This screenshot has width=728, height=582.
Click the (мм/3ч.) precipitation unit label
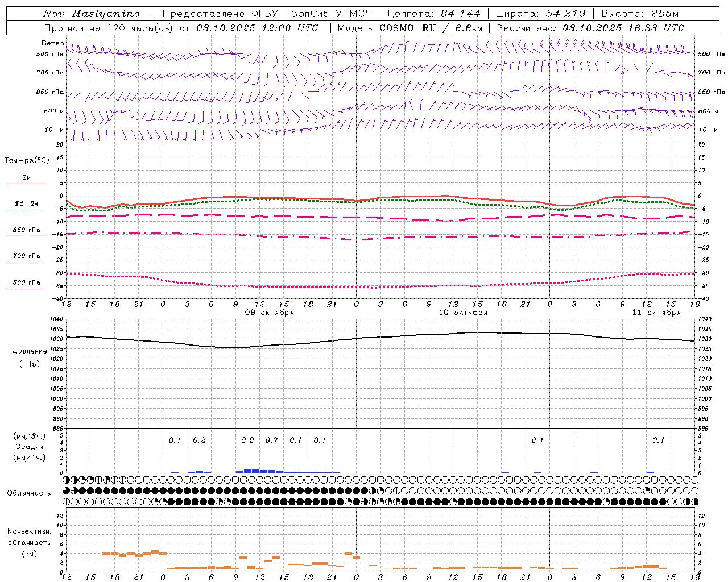pos(30,436)
